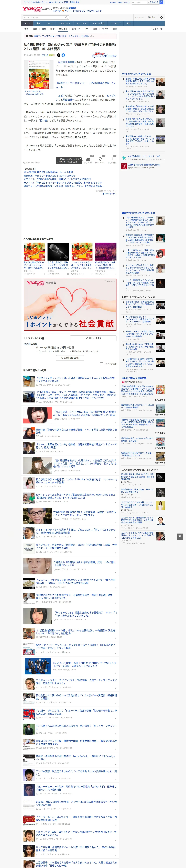Select the 国際 category
186x868 pixels.
point(44,29)
